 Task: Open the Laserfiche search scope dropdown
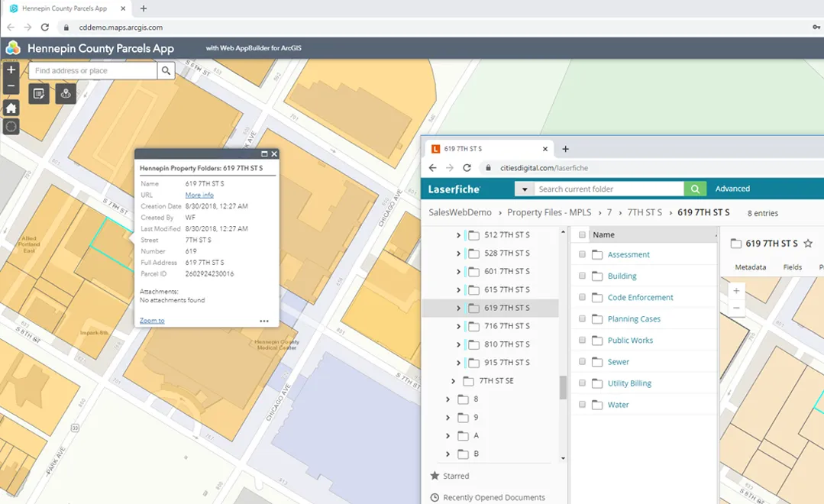pos(525,189)
